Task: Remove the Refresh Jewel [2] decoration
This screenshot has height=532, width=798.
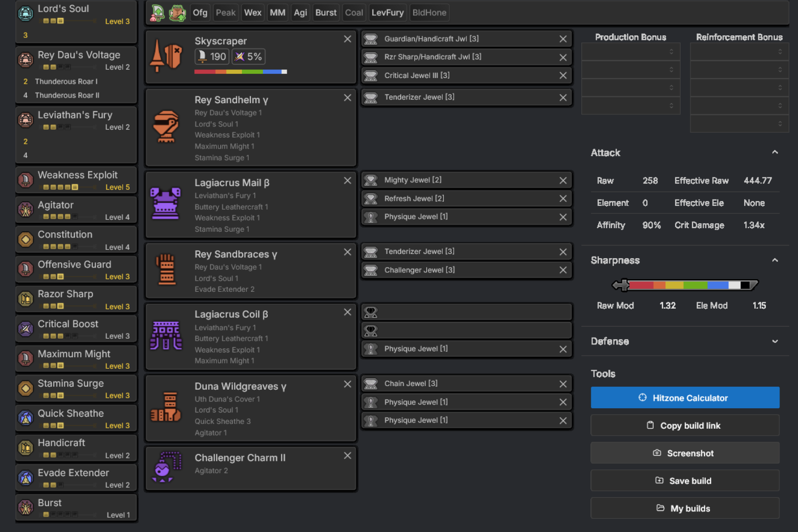Action: 563,199
